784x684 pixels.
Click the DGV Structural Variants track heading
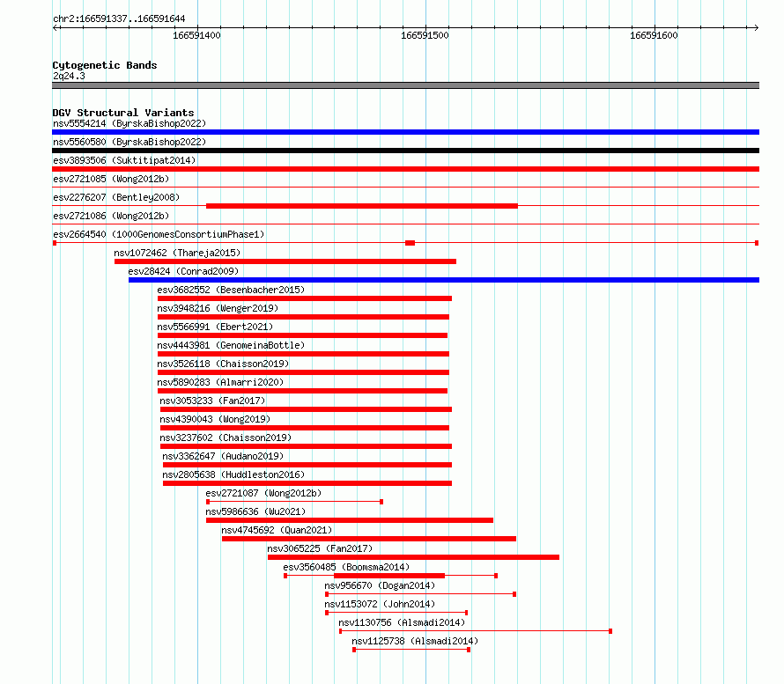point(123,113)
